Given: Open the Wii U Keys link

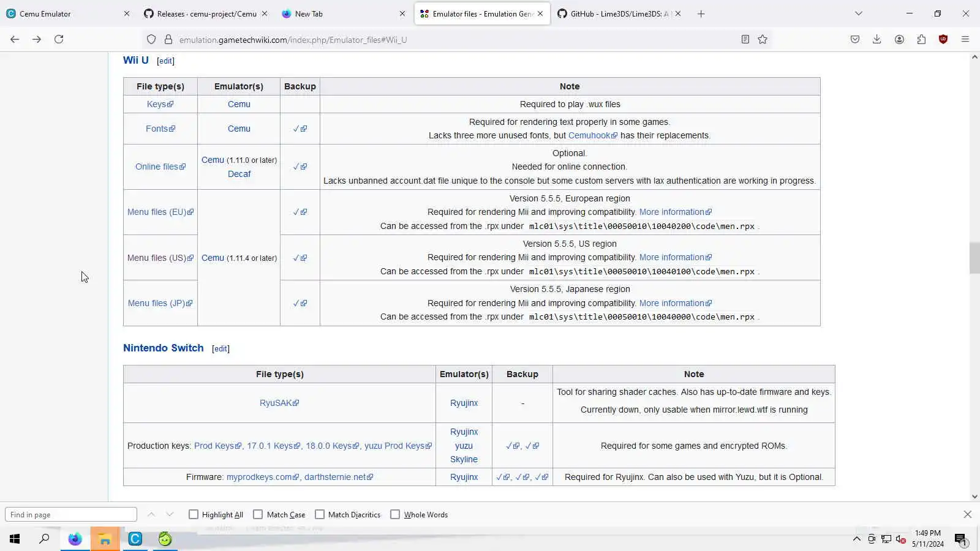Looking at the screenshot, I should click(160, 104).
